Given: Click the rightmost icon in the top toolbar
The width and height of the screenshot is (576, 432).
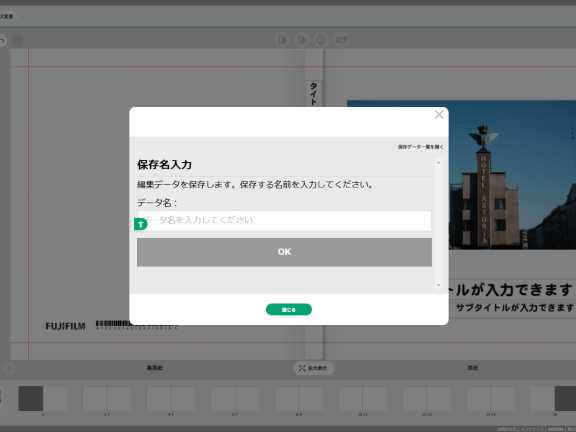Looking at the screenshot, I should pyautogui.click(x=341, y=40).
